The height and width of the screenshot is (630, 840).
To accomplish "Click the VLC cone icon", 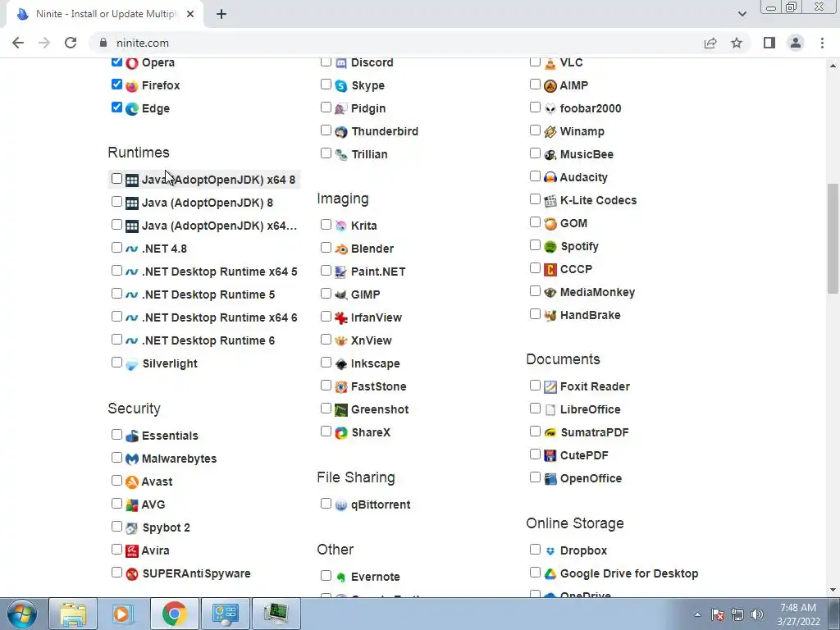I will tap(550, 62).
